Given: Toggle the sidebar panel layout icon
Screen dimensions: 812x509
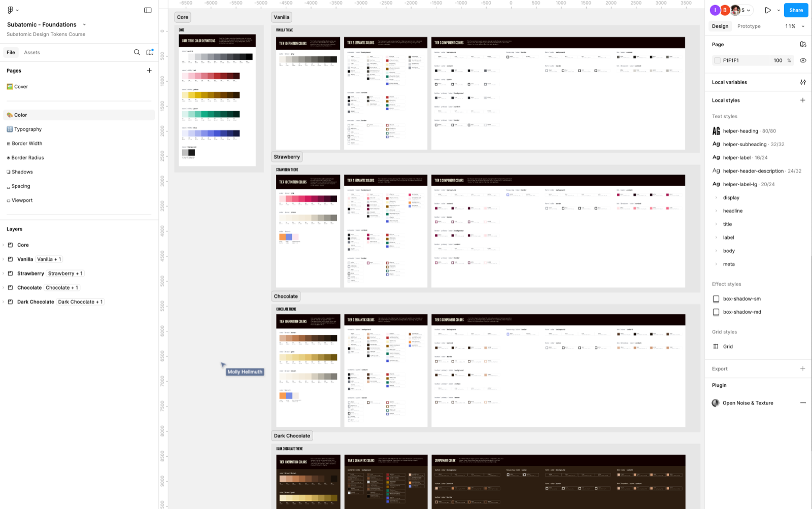Looking at the screenshot, I should (148, 10).
